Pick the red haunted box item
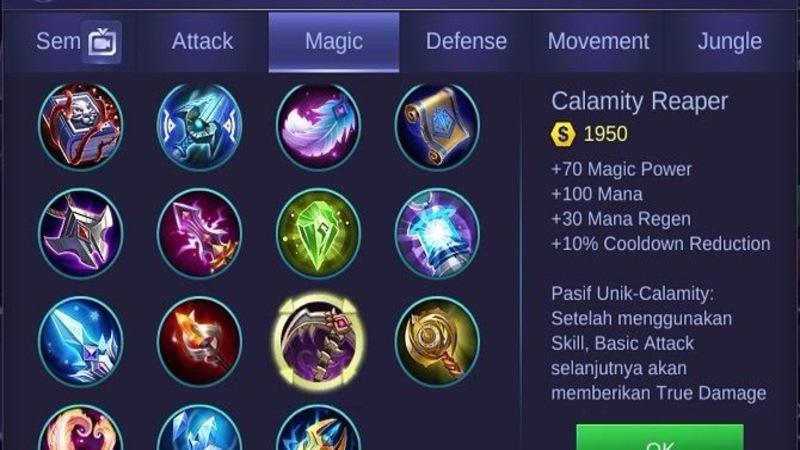Viewport: 800px width, 450px height. [x=81, y=127]
